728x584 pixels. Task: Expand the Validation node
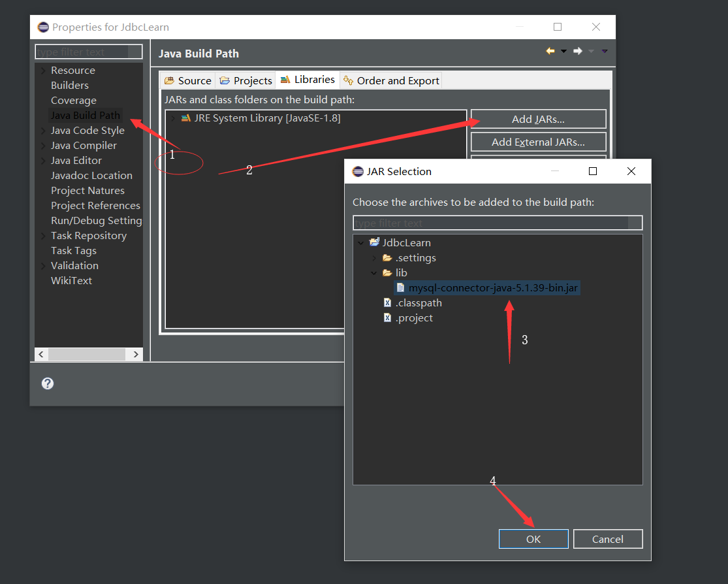[x=43, y=266]
